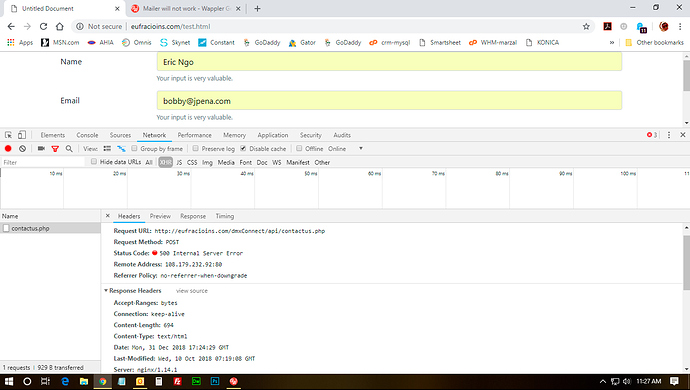Open network search with magnifier icon
Viewport: 690px width, 390px height.
(x=69, y=149)
